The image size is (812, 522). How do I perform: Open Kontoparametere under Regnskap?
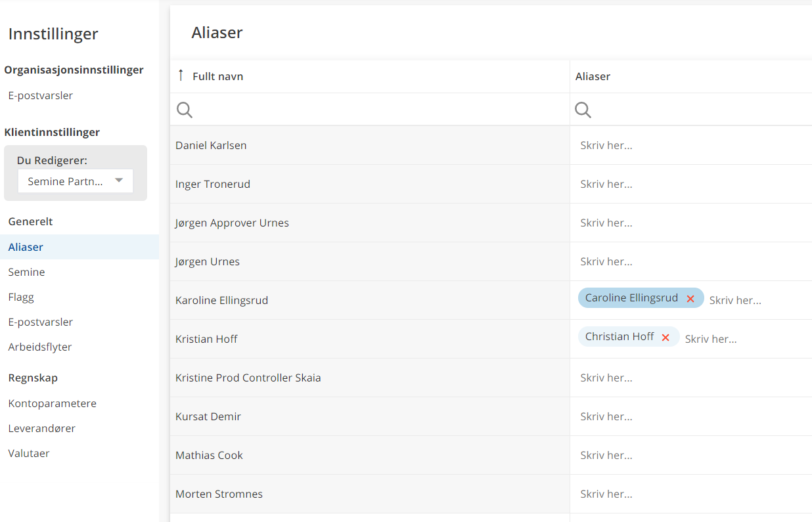pos(53,403)
